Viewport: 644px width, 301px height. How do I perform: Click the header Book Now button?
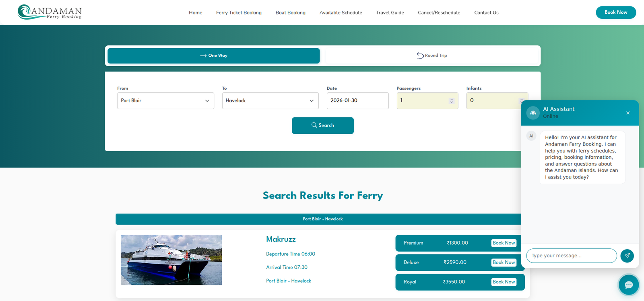click(616, 12)
